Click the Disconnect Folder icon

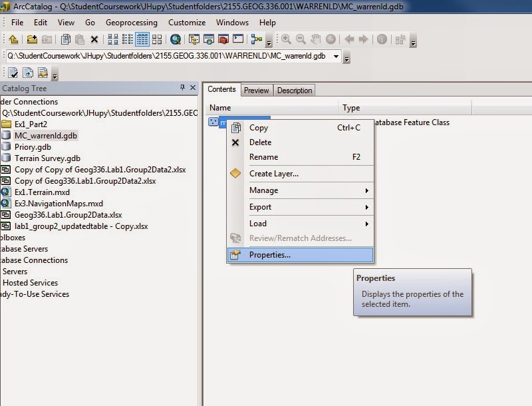point(47,39)
